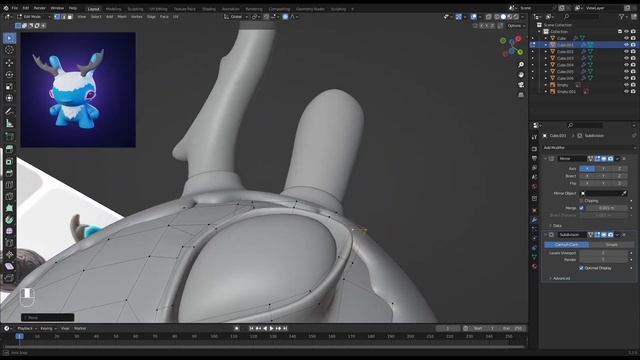Select the Smooth tool
The height and width of the screenshot is (360, 640).
click(9, 231)
